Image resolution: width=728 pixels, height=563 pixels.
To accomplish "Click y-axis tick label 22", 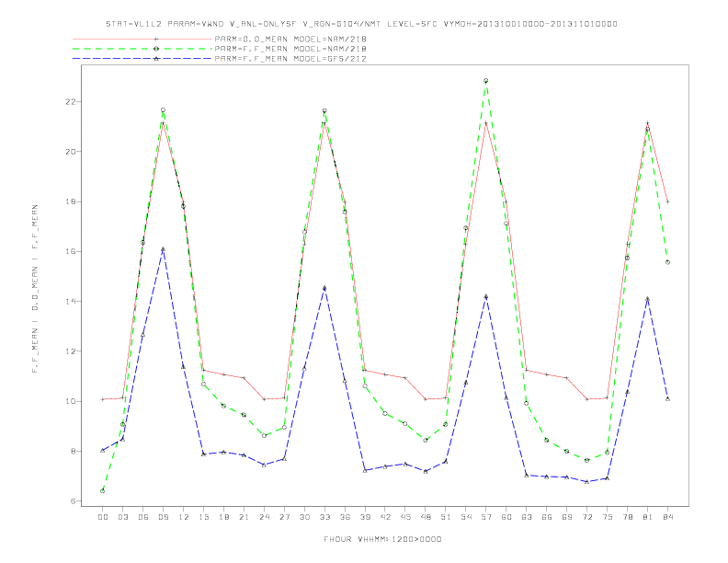I will [x=69, y=102].
